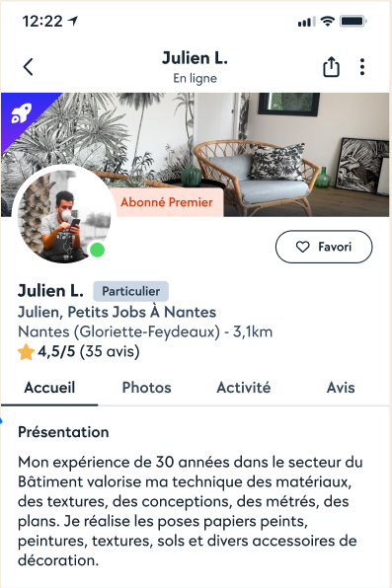Open the share icon
The width and height of the screenshot is (392, 588).
click(x=331, y=67)
